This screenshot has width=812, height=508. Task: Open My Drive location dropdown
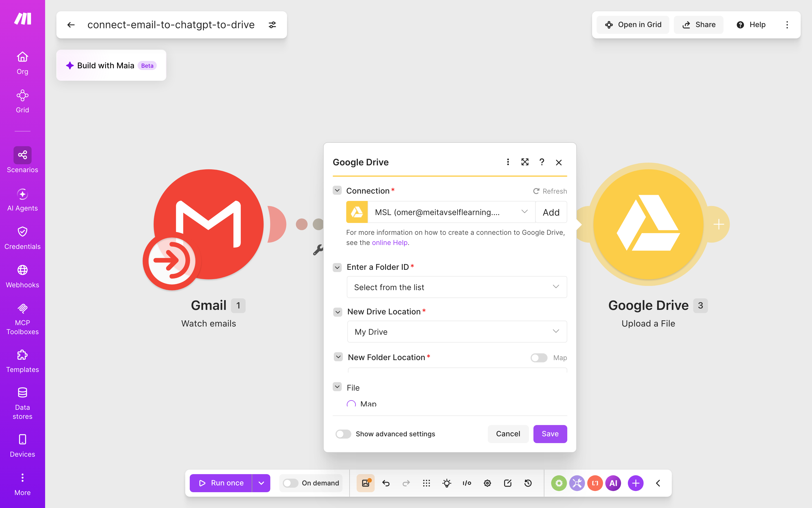coord(457,332)
